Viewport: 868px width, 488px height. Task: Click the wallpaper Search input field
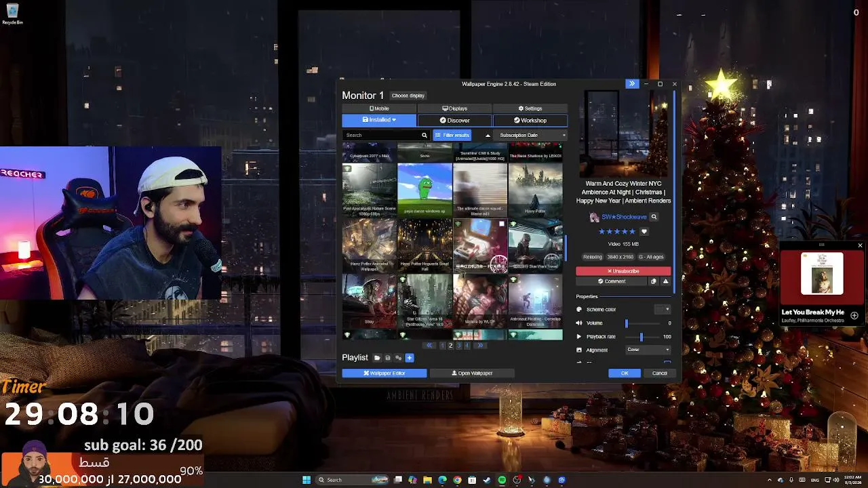pyautogui.click(x=382, y=135)
